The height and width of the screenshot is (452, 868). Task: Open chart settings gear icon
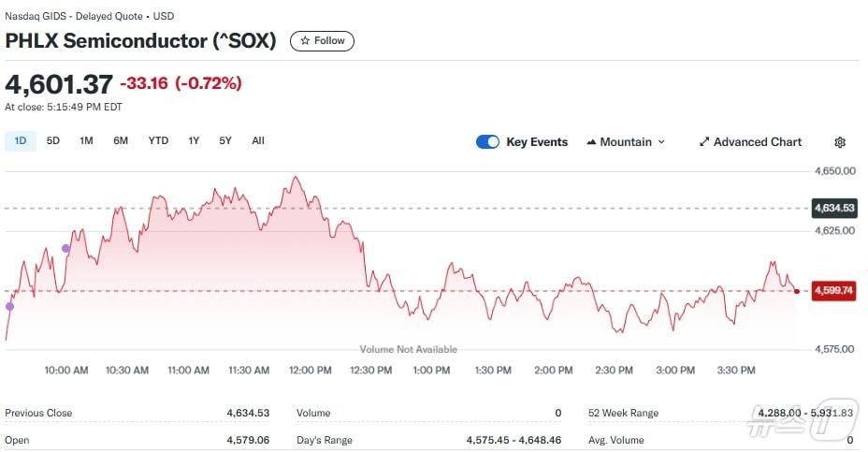pos(840,142)
